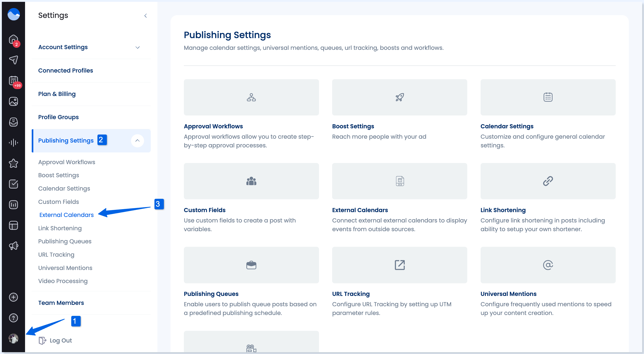Viewport: 644px width, 354px height.
Task: Collapse the Settings panel with back chevron
Action: coord(145,16)
